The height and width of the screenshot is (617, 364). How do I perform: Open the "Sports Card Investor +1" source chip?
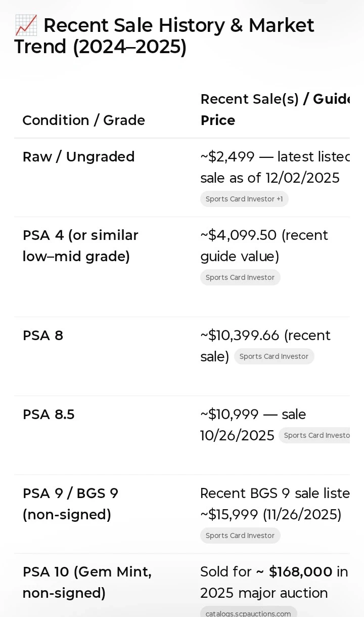coord(244,199)
